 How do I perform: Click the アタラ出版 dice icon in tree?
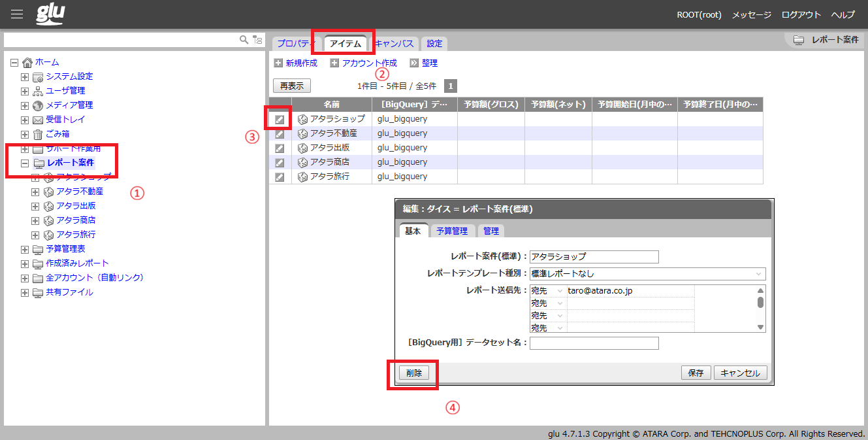[x=48, y=206]
